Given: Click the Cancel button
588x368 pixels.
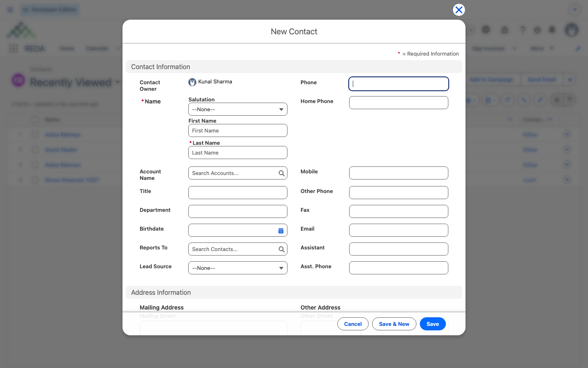Looking at the screenshot, I should tap(353, 324).
